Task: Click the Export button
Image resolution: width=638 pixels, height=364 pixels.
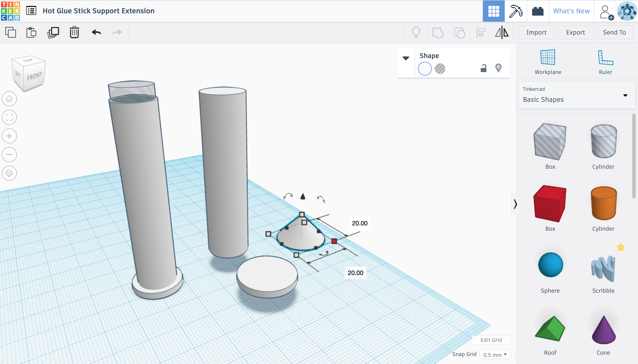Action: 575,33
